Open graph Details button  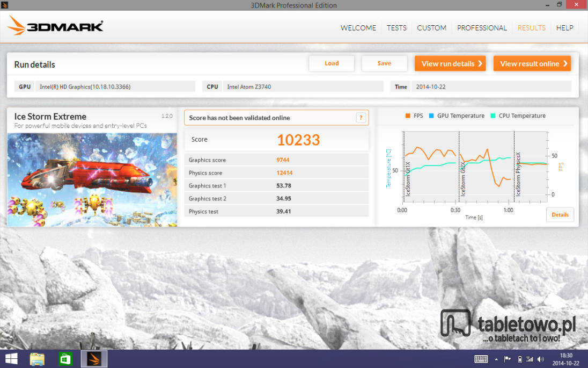point(560,214)
